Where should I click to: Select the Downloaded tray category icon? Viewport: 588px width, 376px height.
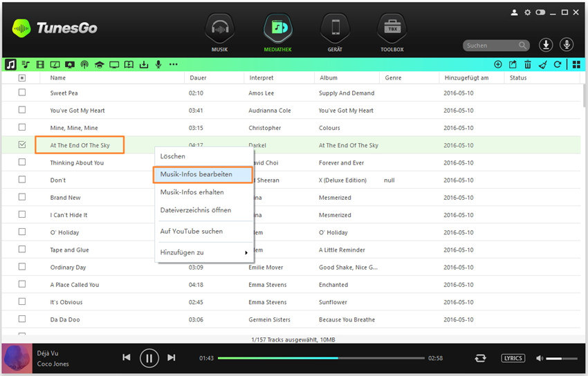point(144,64)
